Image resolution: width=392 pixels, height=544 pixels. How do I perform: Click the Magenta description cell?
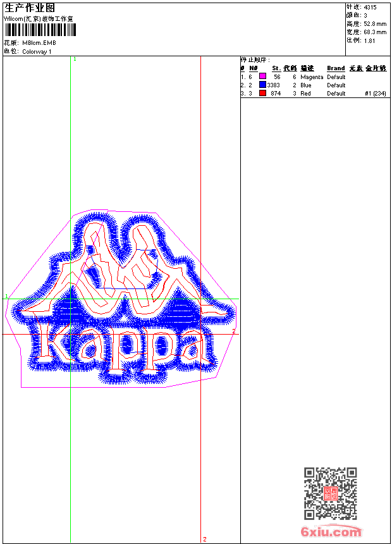click(x=312, y=77)
